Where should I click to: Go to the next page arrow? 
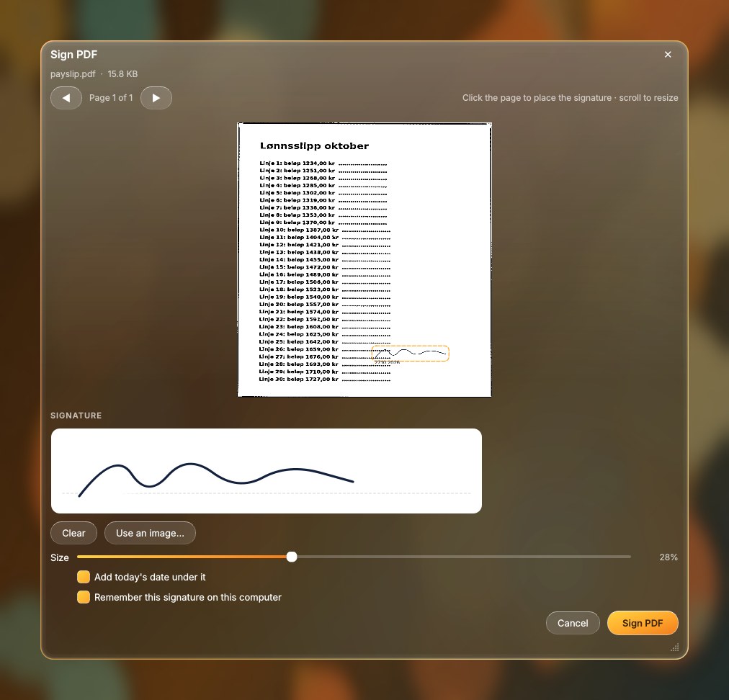point(156,98)
